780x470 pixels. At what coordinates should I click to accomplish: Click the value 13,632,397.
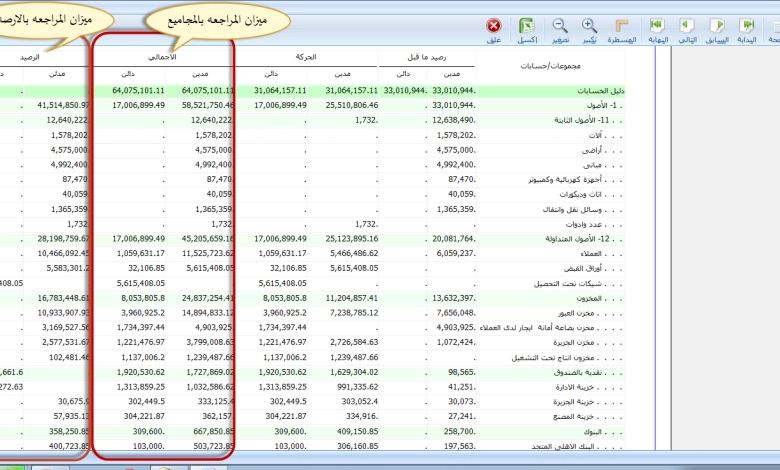pos(454,298)
